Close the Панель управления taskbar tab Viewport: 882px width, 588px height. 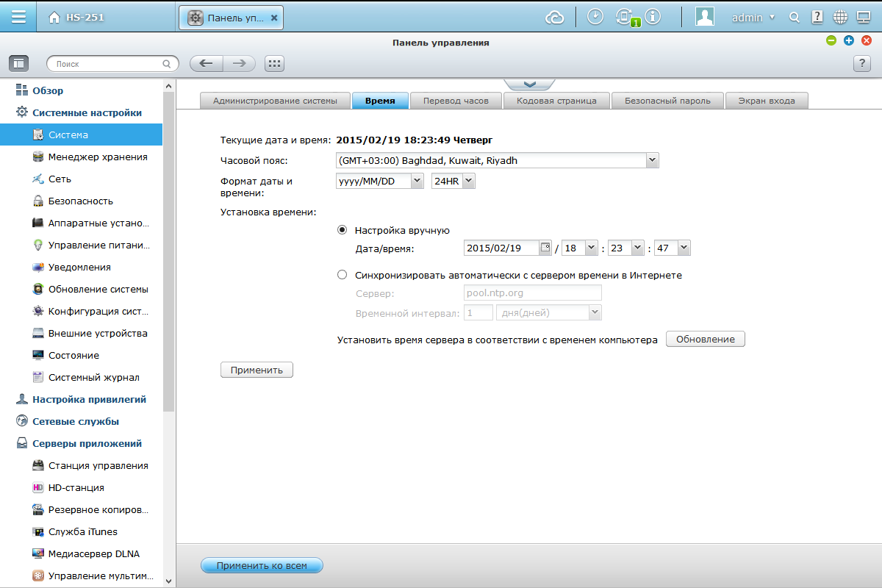274,18
